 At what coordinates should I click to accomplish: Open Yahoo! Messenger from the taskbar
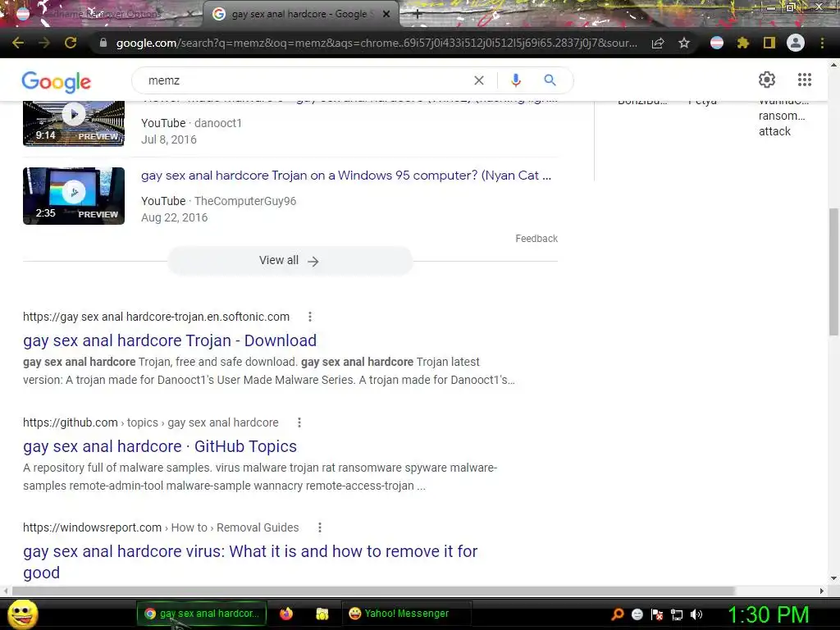tap(406, 614)
